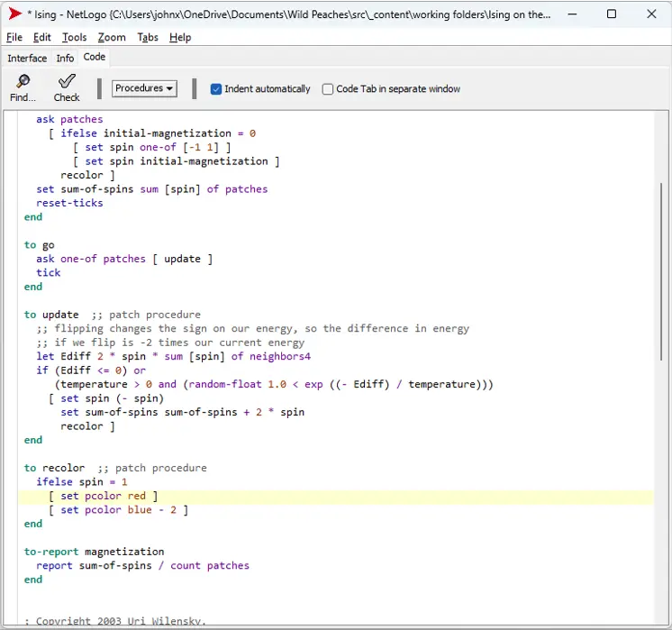Click the comment 'flipping changes the sign' line

[x=253, y=328]
